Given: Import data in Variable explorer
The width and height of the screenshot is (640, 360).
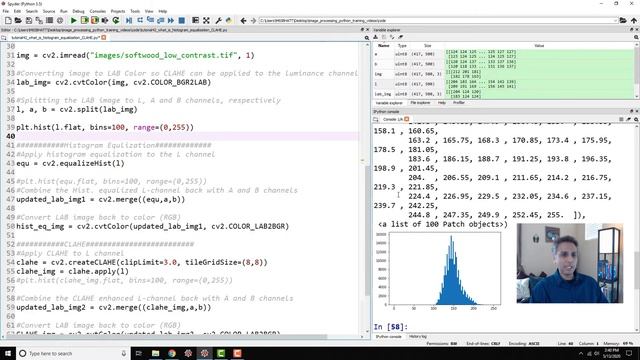Looking at the screenshot, I should click(x=376, y=37).
